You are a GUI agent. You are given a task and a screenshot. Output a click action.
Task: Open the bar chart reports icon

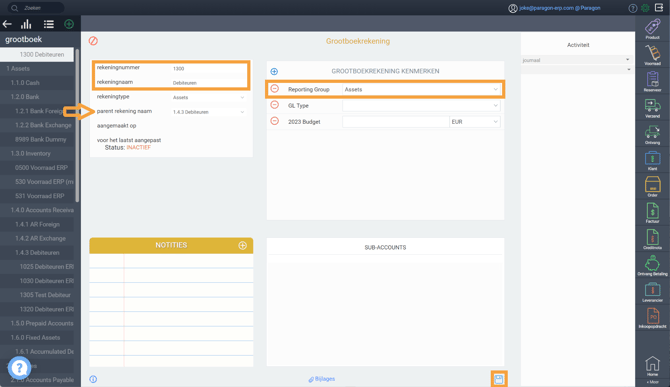point(26,24)
